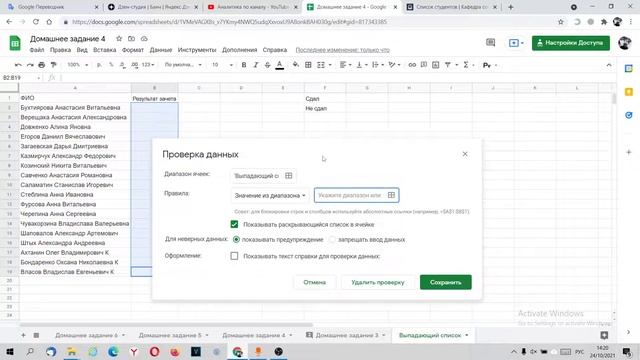Image resolution: width=640 pixels, height=360 pixels.
Task: Star the document Домашнее задание 4
Action: [119, 39]
